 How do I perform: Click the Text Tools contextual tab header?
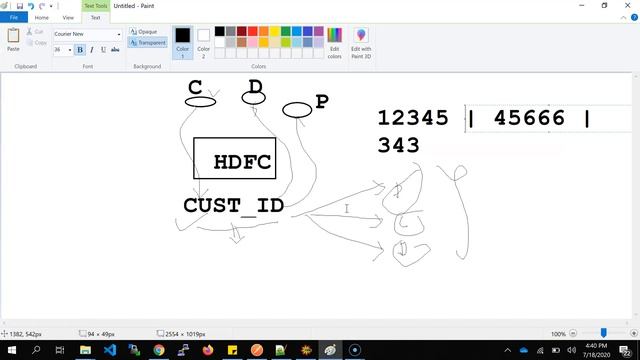pyautogui.click(x=96, y=6)
